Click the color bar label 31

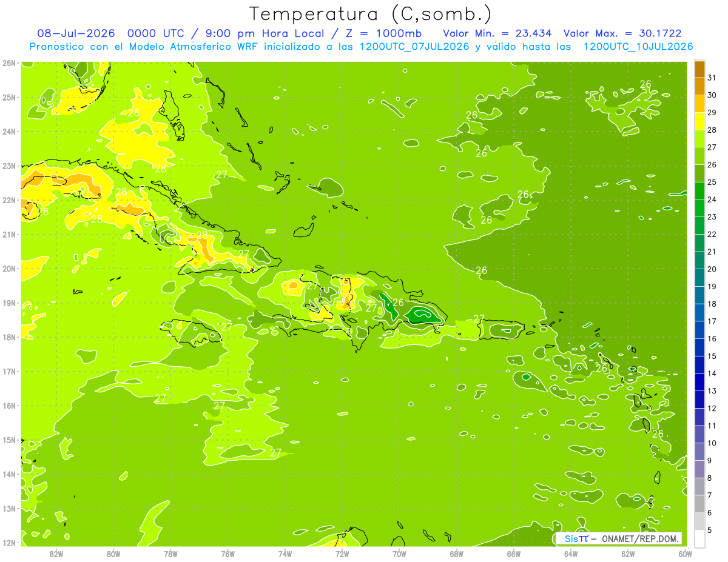pyautogui.click(x=712, y=77)
